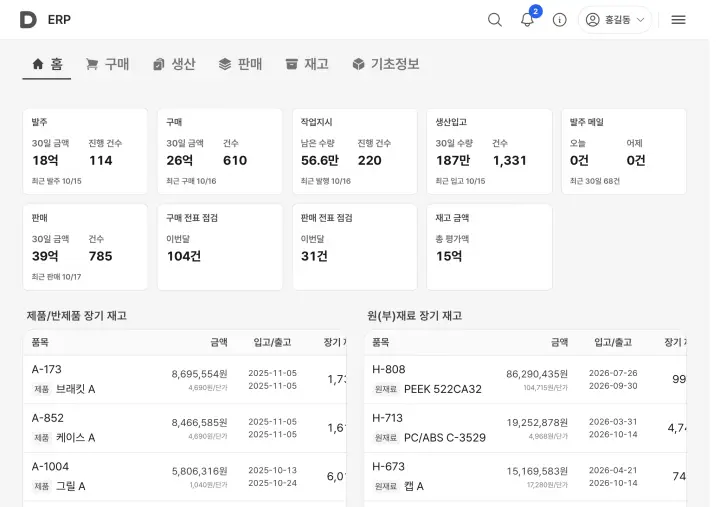Click the info circle icon
Image resolution: width=720 pixels, height=507 pixels.
(x=559, y=20)
